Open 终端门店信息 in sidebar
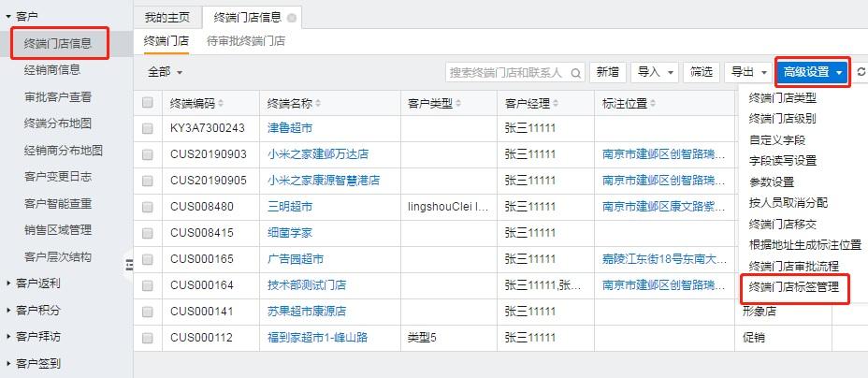The image size is (868, 378). 58,43
